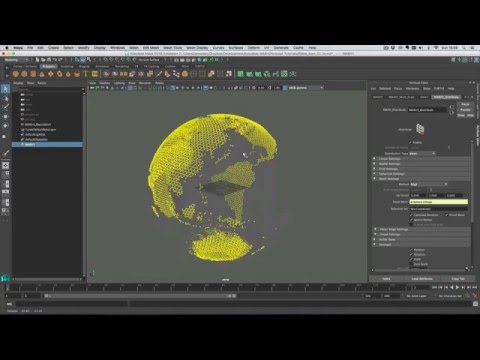The image size is (480, 360).
Task: Activate the Move tool in the toolbox
Action: [x=5, y=117]
